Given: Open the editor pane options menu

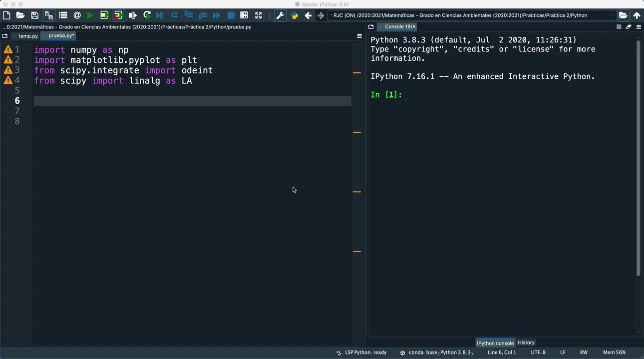Looking at the screenshot, I should (359, 36).
